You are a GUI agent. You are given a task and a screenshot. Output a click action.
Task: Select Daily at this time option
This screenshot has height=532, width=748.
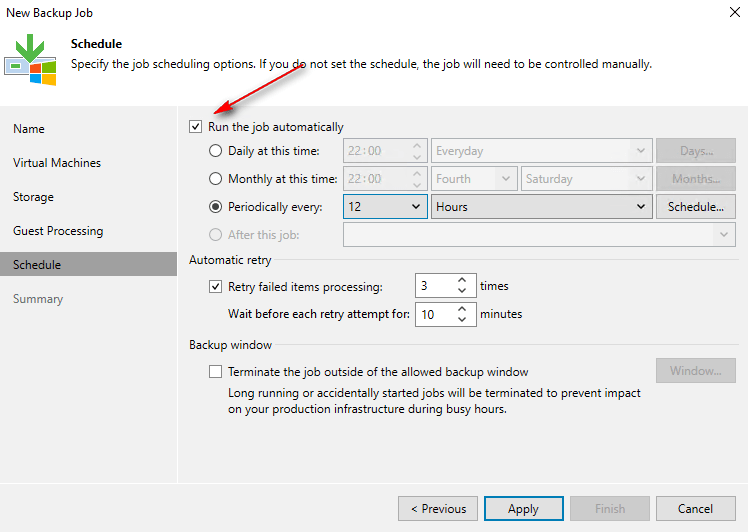(x=216, y=151)
